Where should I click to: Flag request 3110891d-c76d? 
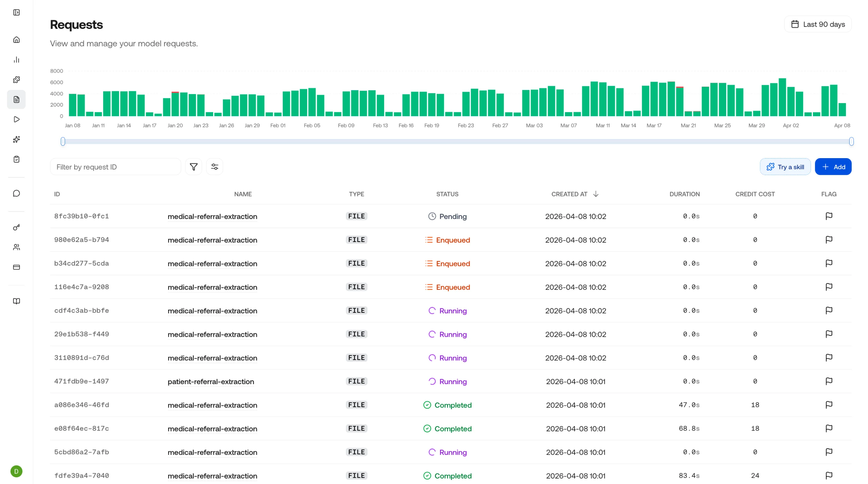click(x=829, y=358)
